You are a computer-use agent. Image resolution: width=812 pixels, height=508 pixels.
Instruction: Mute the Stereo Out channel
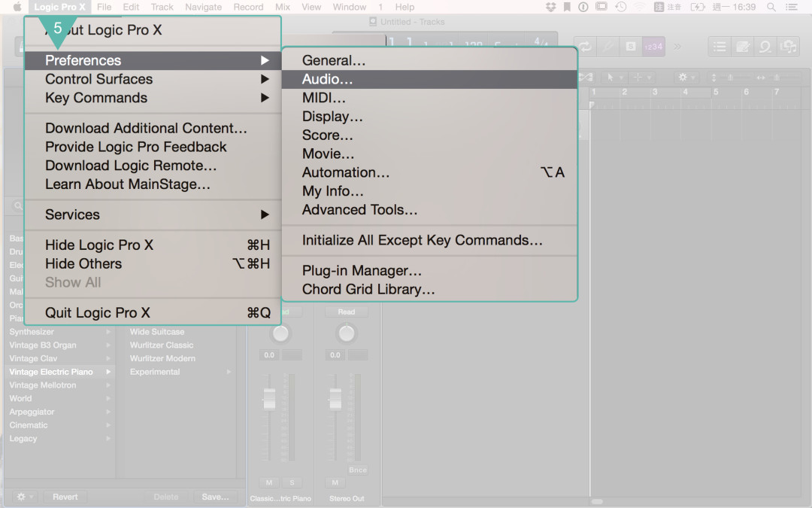[x=334, y=482]
